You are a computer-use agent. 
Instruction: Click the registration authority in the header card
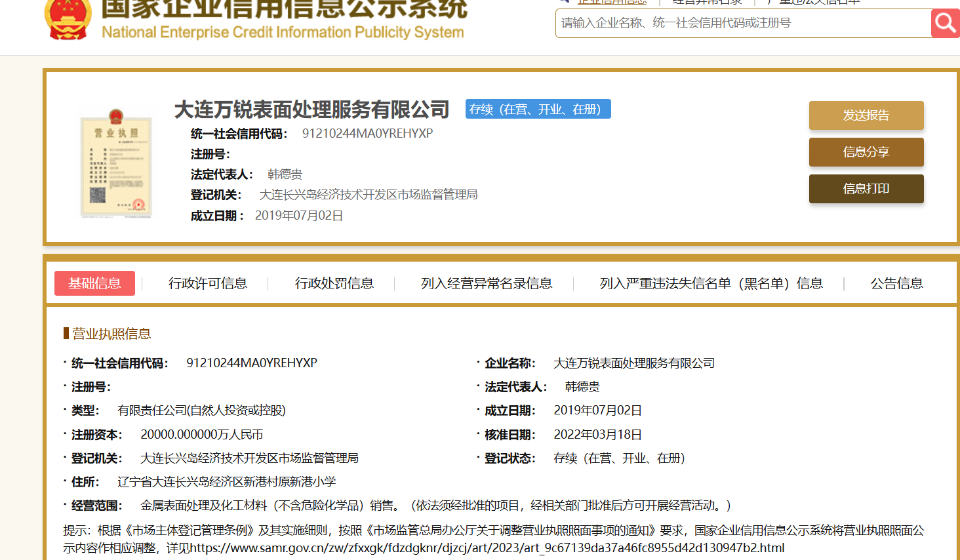369,195
